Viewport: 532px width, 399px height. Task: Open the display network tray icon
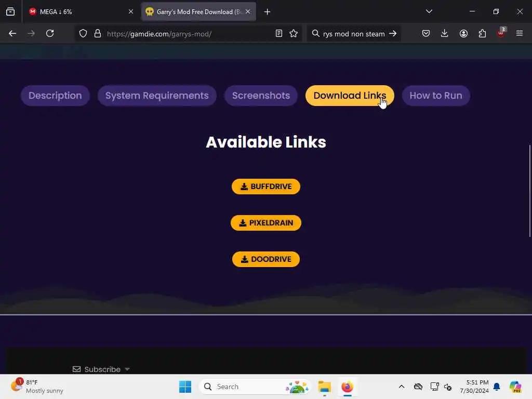(435, 387)
